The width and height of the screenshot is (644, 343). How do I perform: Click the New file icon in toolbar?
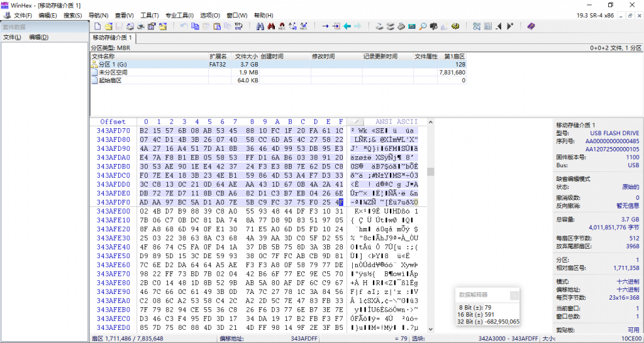(97, 26)
